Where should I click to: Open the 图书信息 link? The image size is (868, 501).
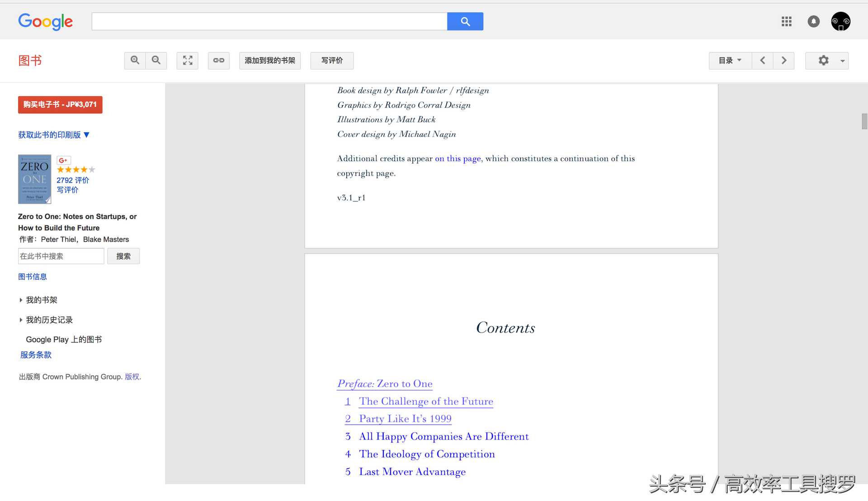[33, 276]
